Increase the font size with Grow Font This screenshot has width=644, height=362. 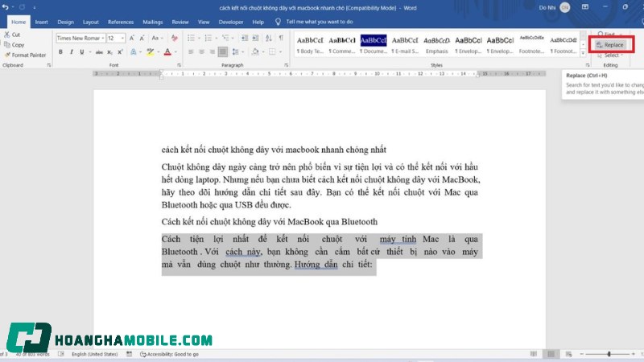[x=132, y=38]
